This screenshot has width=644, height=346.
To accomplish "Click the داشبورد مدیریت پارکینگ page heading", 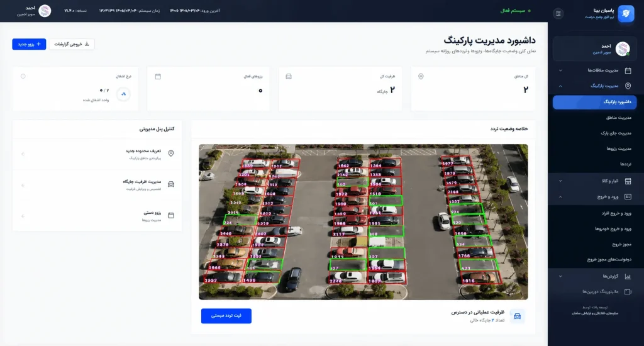I will coord(489,40).
